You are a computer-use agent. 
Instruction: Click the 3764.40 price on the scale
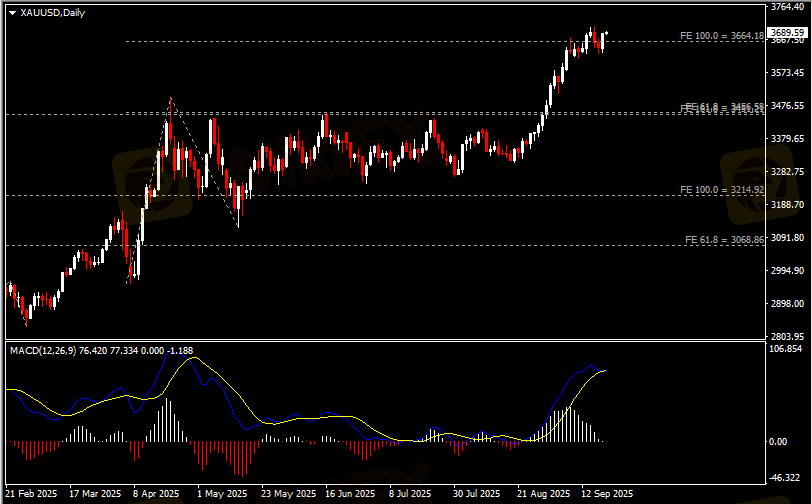(788, 7)
